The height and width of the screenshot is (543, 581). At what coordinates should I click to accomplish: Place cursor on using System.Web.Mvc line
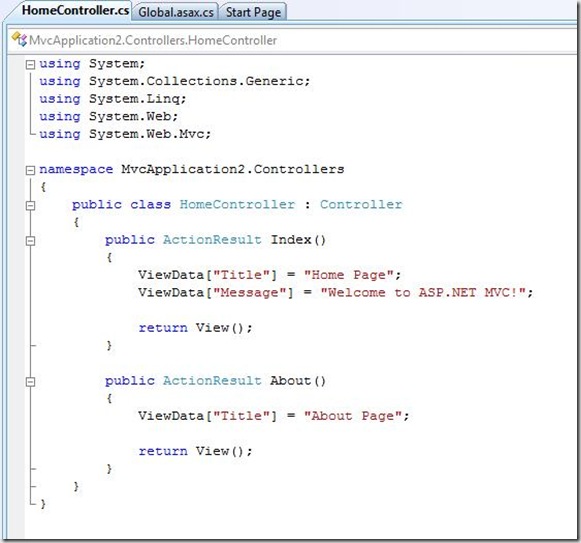[x=125, y=134]
